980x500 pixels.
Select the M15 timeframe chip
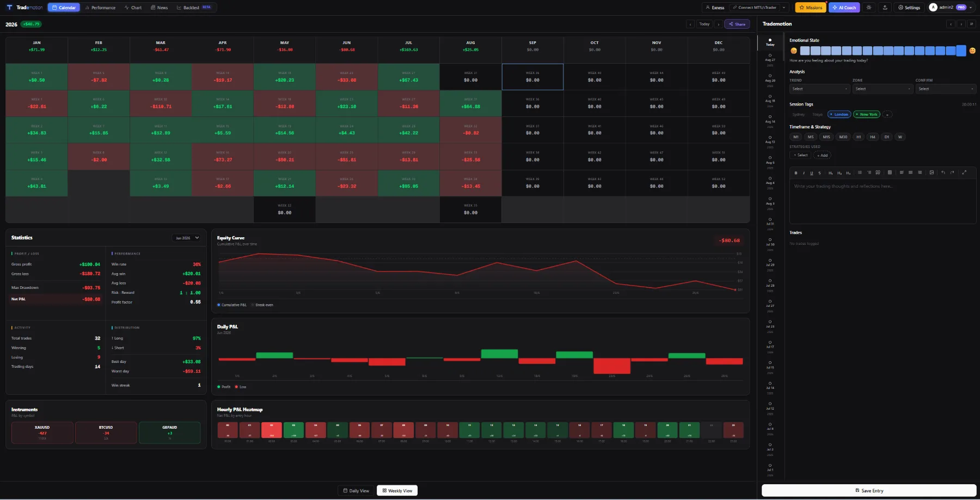tap(826, 137)
